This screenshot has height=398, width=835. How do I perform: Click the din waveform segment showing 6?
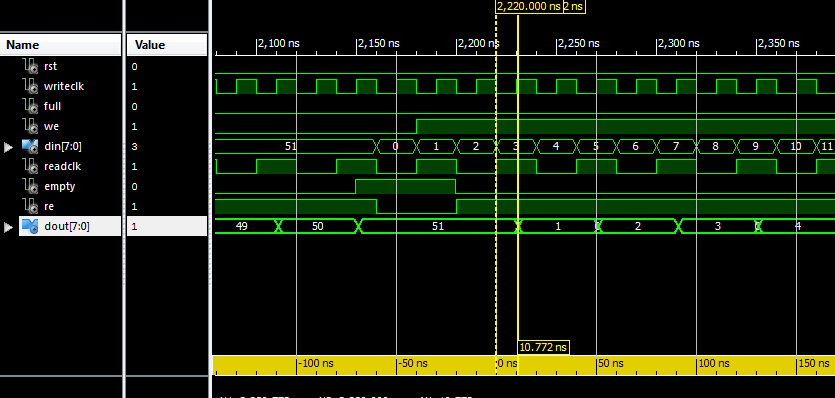[x=636, y=147]
